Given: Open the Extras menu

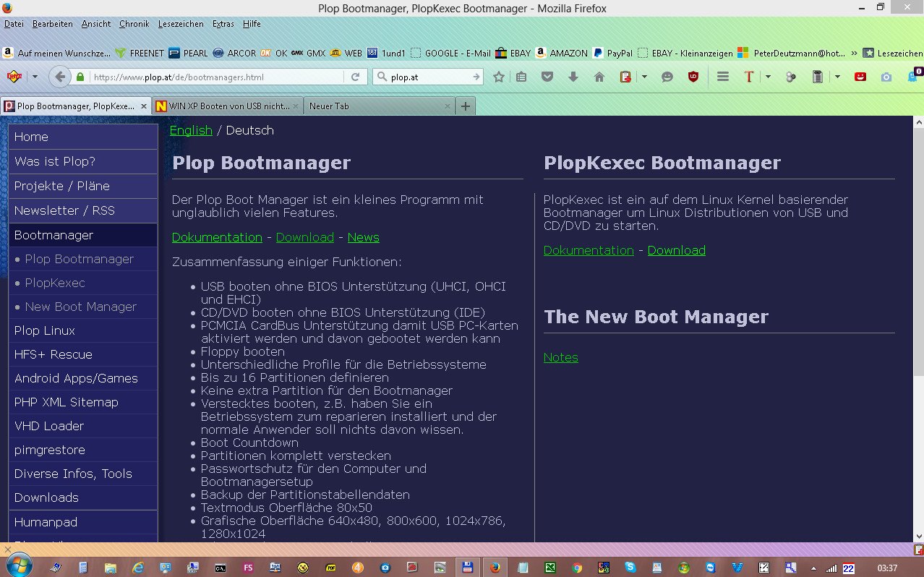Looking at the screenshot, I should [223, 24].
